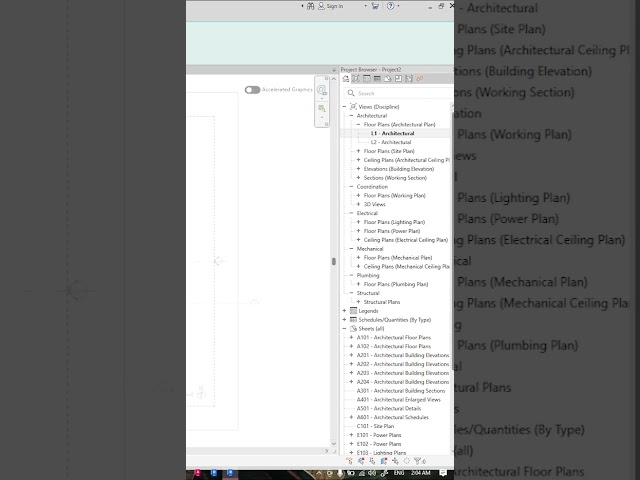Show Views filter in Project Browser toolbar
The height and width of the screenshot is (480, 640).
pyautogui.click(x=356, y=79)
